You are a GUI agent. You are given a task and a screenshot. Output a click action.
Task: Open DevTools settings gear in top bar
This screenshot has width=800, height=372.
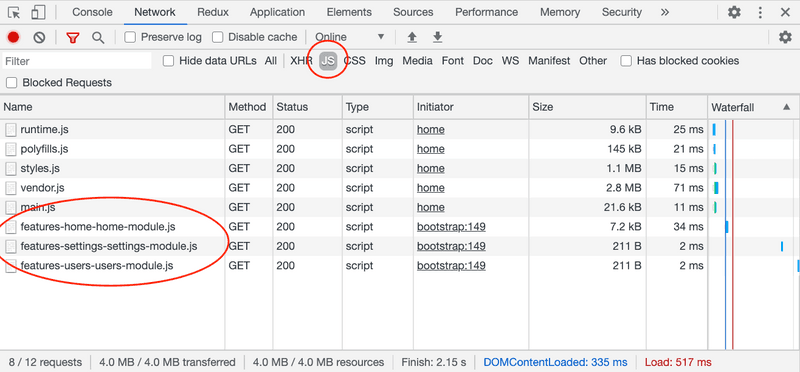734,12
